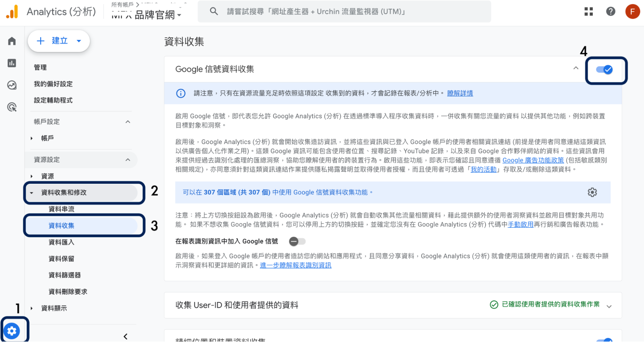Open the 手動啟用 link
644x342 pixels.
tap(521, 224)
